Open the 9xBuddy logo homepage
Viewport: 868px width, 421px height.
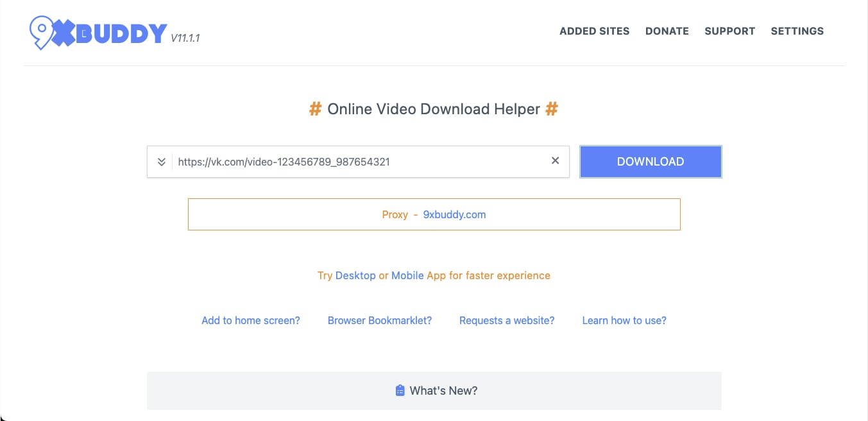pos(98,32)
